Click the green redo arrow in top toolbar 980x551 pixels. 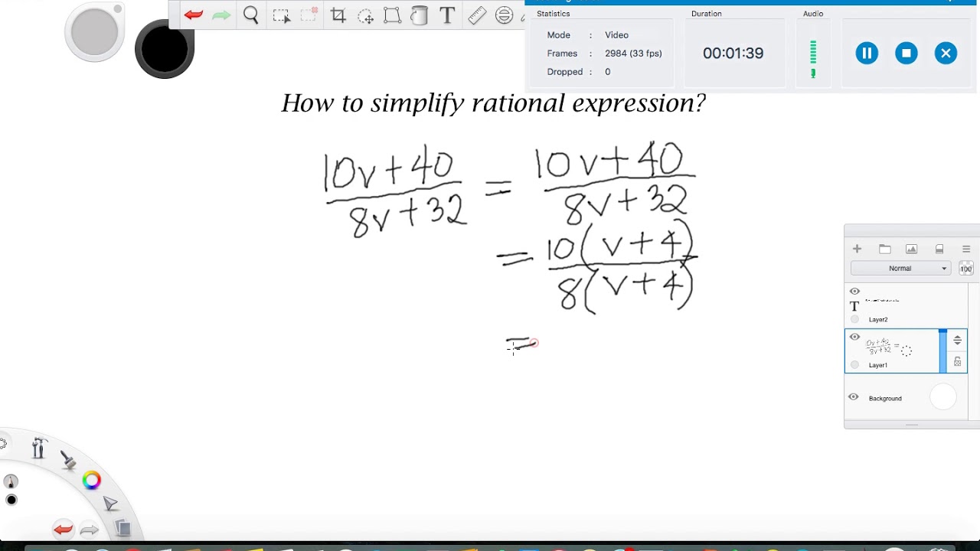click(x=221, y=15)
